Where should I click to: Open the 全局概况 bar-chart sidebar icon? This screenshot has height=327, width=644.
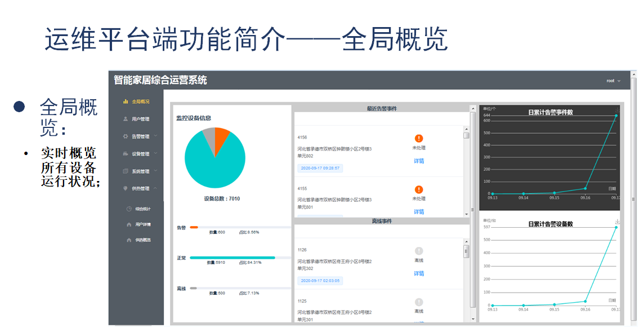tap(126, 101)
